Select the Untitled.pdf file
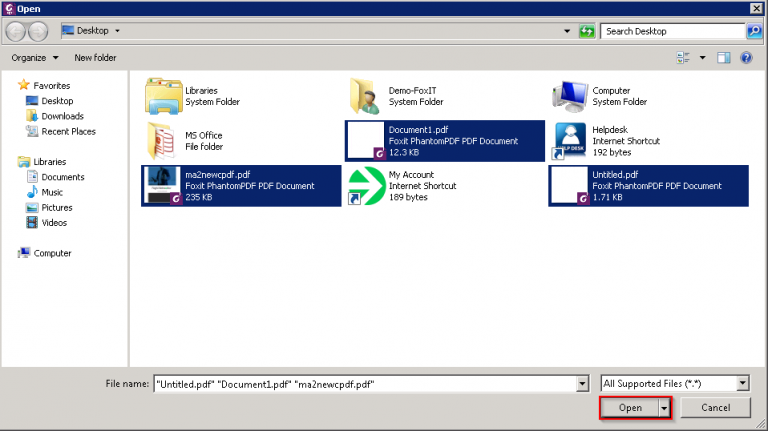This screenshot has height=431, width=768. [x=647, y=185]
